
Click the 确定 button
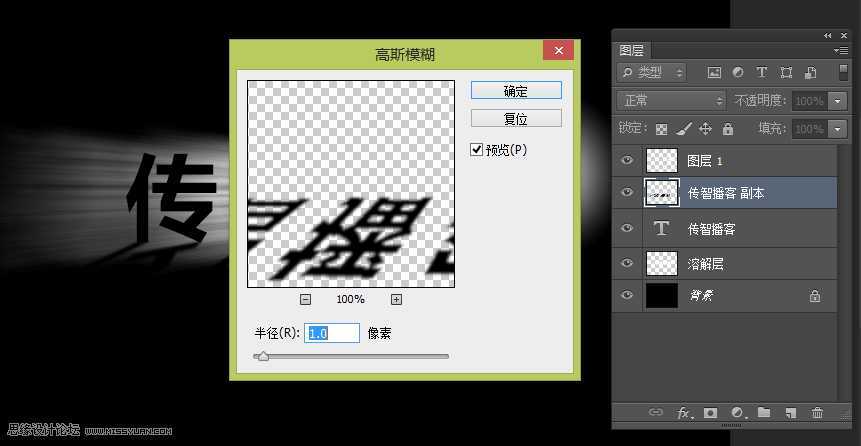516,91
